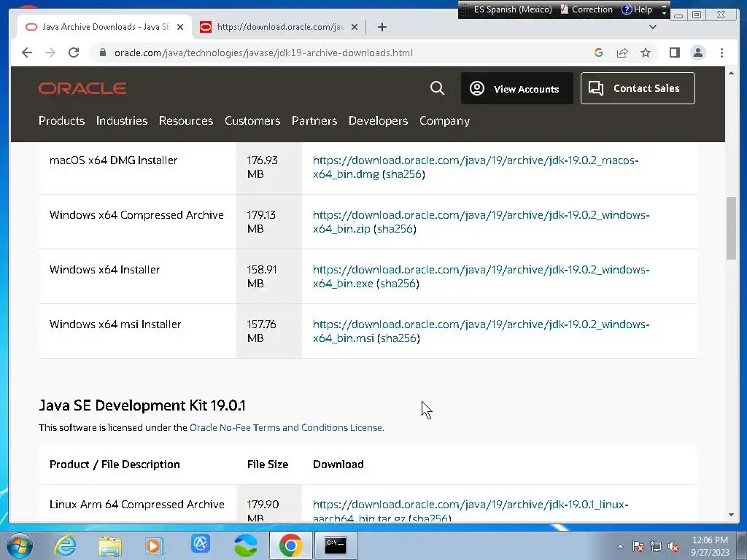Open the Chrome three-dot menu
The image size is (747, 560).
click(x=721, y=52)
